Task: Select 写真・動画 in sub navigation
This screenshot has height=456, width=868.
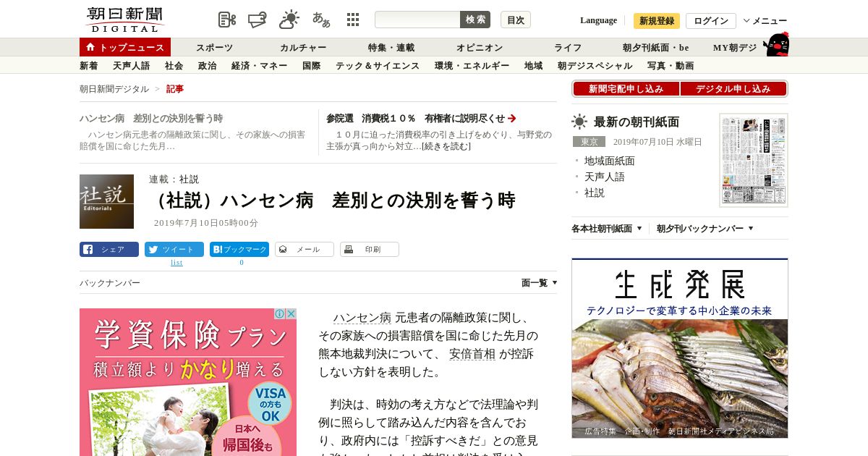Action: point(671,66)
